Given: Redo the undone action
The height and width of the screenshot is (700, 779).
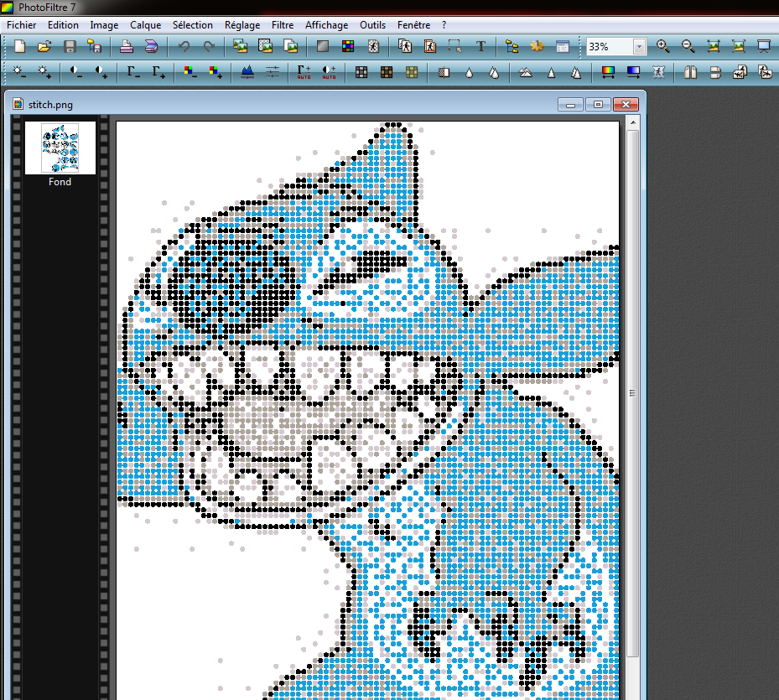Looking at the screenshot, I should click(x=209, y=47).
